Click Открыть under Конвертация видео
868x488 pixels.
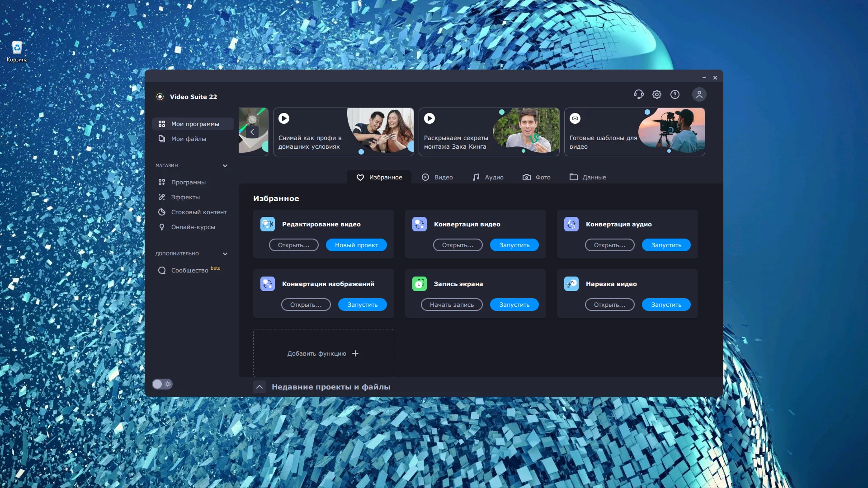pyautogui.click(x=458, y=245)
